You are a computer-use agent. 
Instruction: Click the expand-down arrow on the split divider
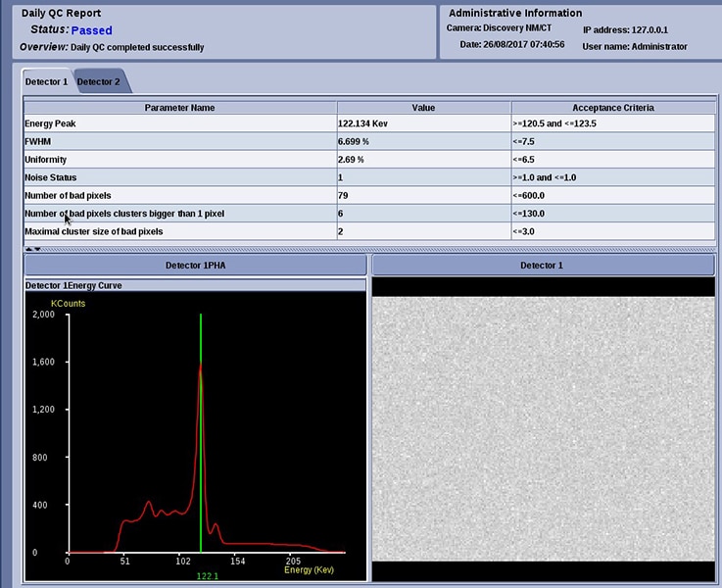click(x=37, y=249)
